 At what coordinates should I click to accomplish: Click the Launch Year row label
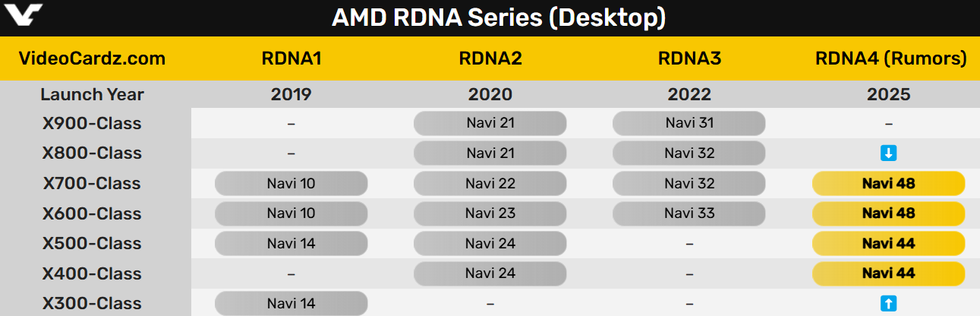tap(92, 94)
